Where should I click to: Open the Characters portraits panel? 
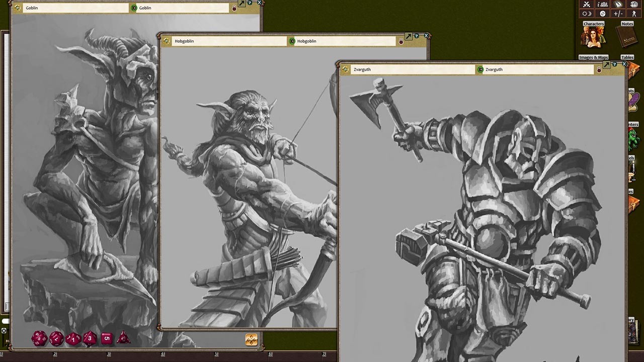tap(594, 38)
